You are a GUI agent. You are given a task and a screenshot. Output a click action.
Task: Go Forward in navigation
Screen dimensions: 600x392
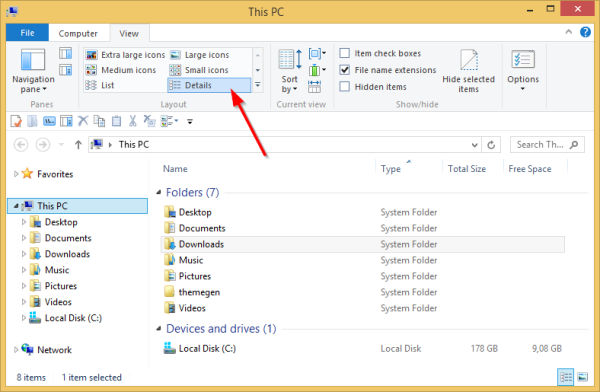tap(43, 145)
